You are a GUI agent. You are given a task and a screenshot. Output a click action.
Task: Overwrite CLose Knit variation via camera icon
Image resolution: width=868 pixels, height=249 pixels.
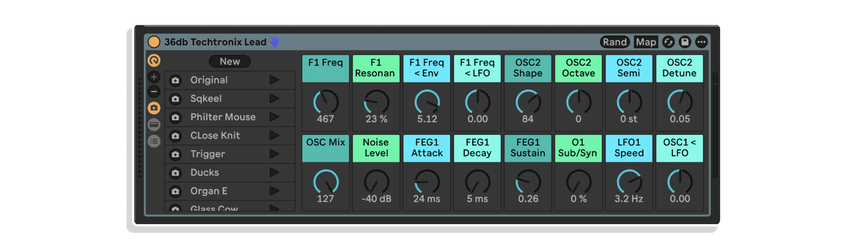pos(175,136)
